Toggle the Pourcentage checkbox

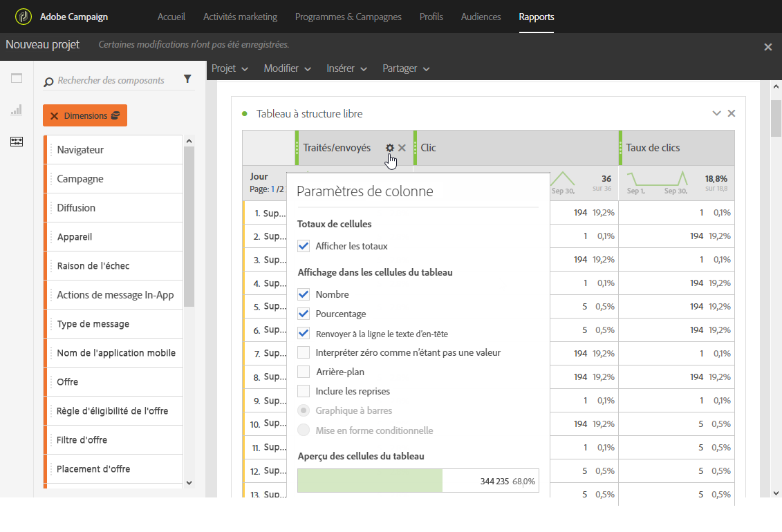point(304,314)
